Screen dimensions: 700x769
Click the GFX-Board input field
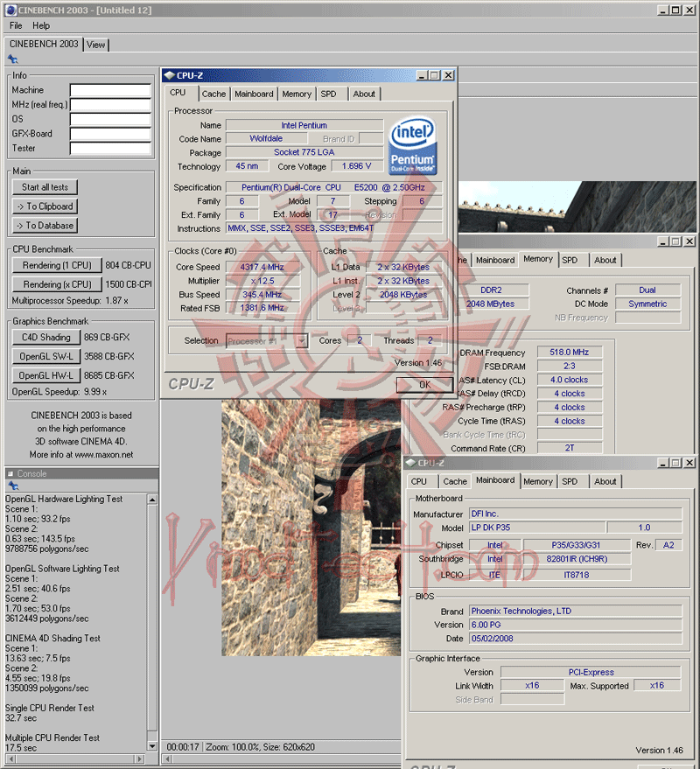point(110,134)
